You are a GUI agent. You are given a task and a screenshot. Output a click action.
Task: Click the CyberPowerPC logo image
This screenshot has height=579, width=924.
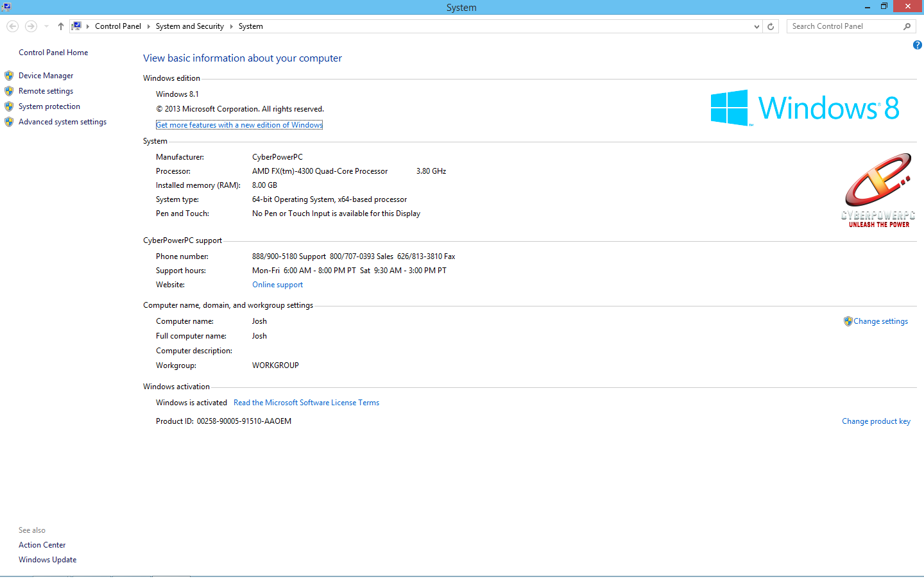[878, 190]
